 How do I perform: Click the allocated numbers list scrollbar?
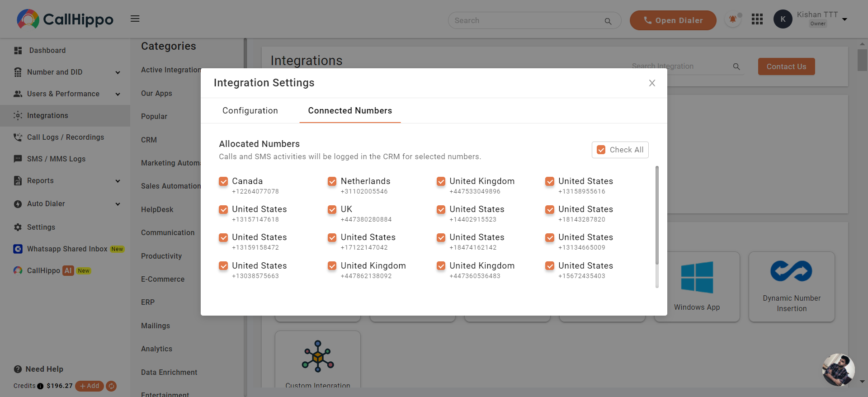click(657, 215)
